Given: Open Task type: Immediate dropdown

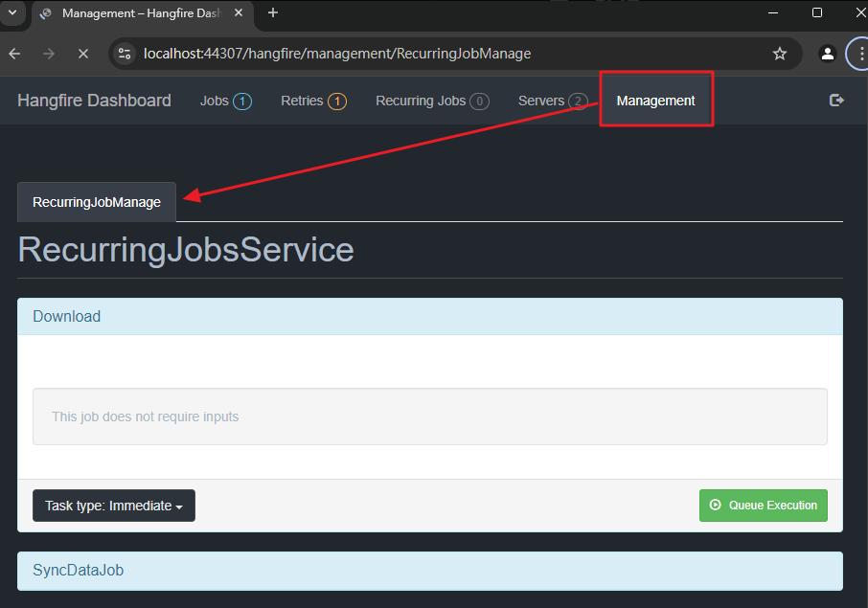Looking at the screenshot, I should pyautogui.click(x=114, y=506).
